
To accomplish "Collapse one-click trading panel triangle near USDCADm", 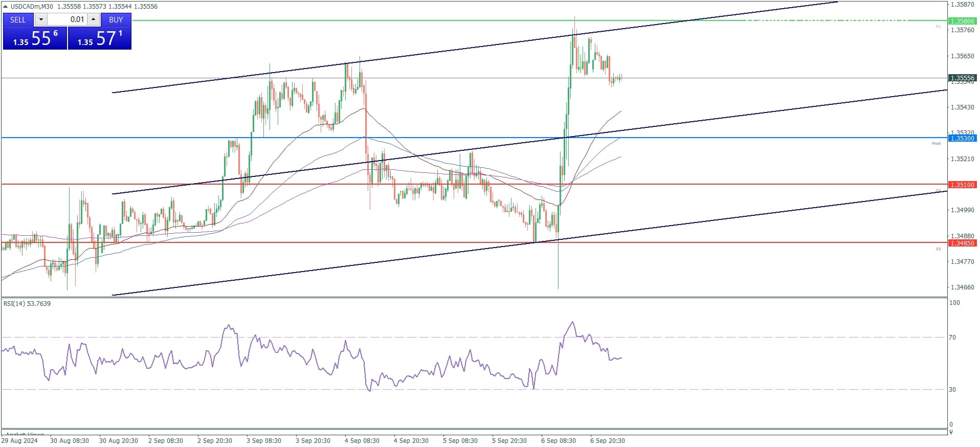I will click(6, 7).
